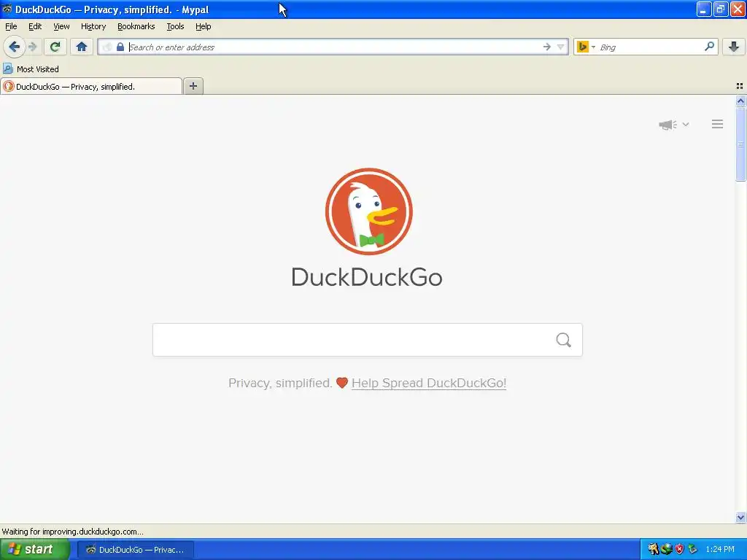Click the 1:24 PM system clock

click(x=720, y=549)
